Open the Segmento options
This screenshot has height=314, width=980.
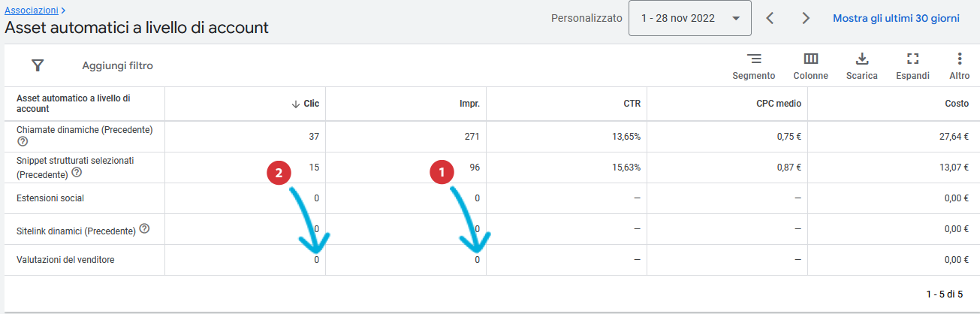(753, 66)
